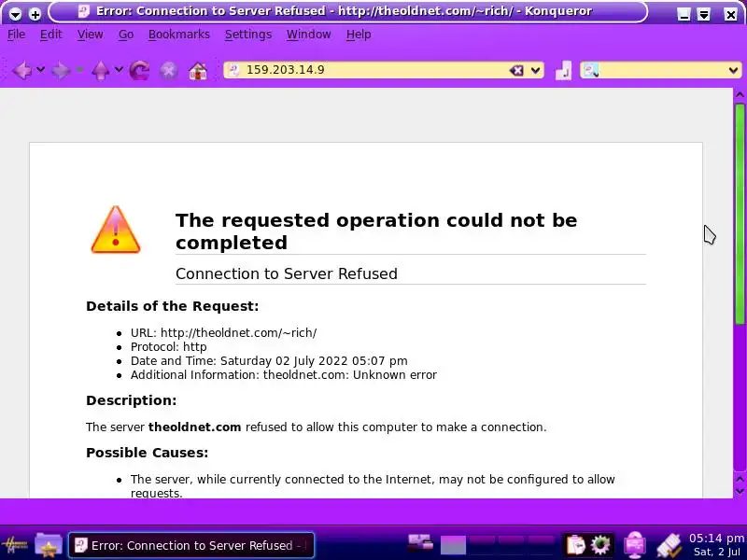The image size is (747, 560).
Task: Open Klipper clipboard tray icon
Action: point(575,545)
